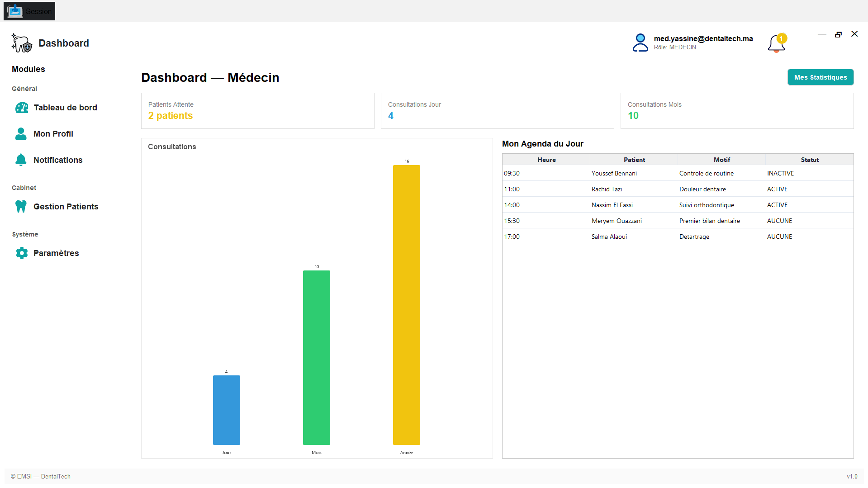868x488 pixels.
Task: Select agenda row Salma Alaoui
Action: 678,237
